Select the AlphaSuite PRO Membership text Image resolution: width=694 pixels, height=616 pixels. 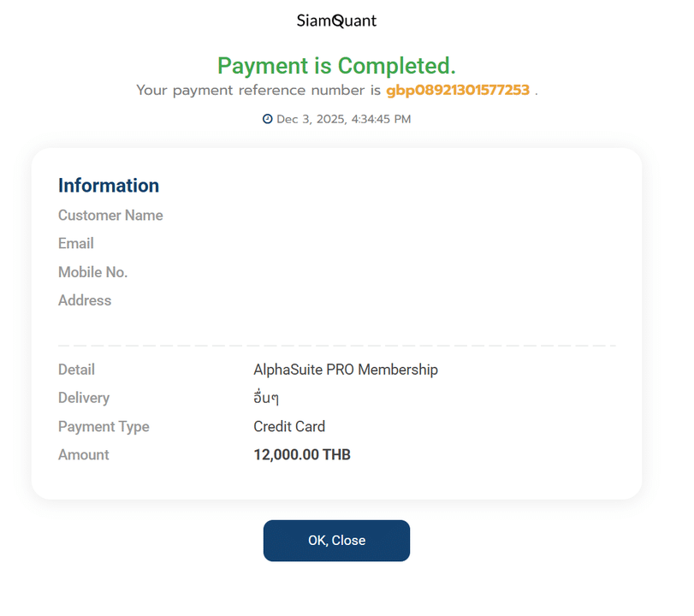tap(346, 370)
